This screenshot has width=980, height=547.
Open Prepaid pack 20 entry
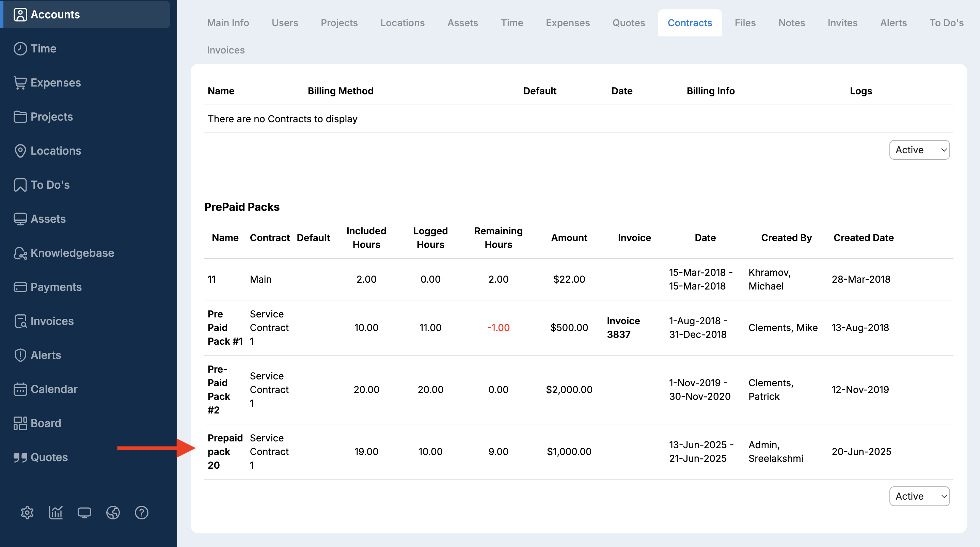(224, 451)
